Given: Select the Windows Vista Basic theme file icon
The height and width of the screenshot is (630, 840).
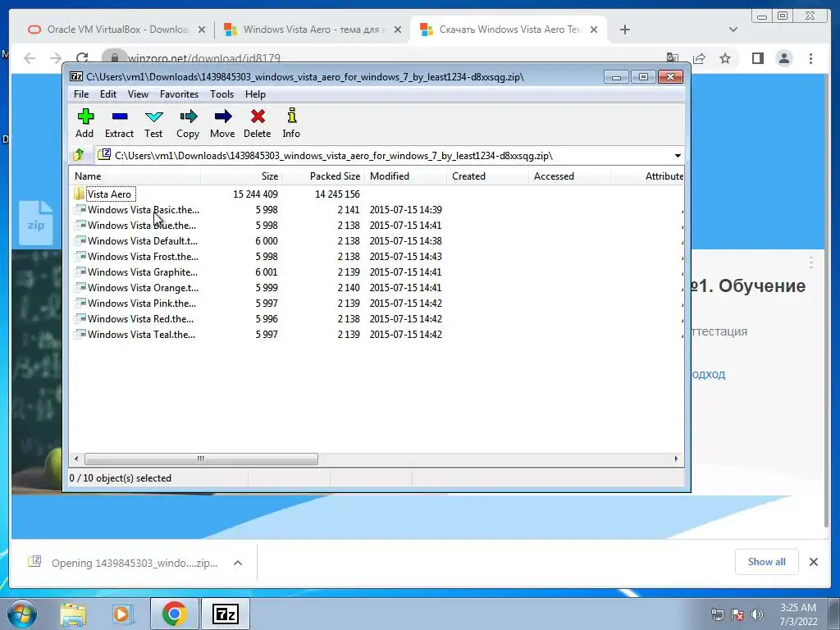Looking at the screenshot, I should (x=80, y=209).
